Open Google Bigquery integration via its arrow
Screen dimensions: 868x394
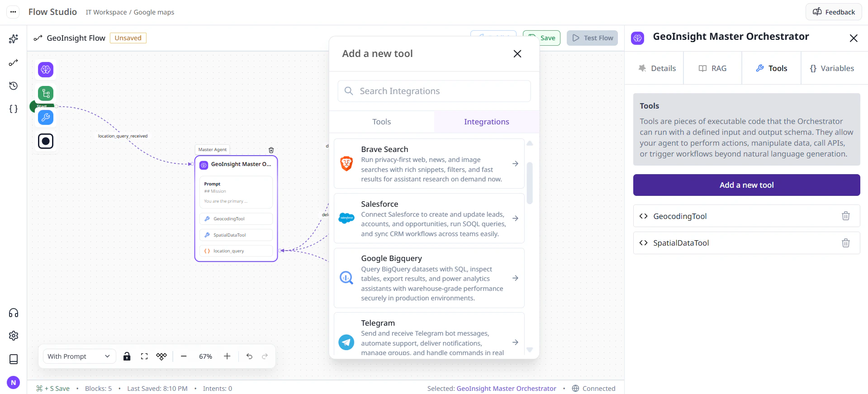coord(515,278)
